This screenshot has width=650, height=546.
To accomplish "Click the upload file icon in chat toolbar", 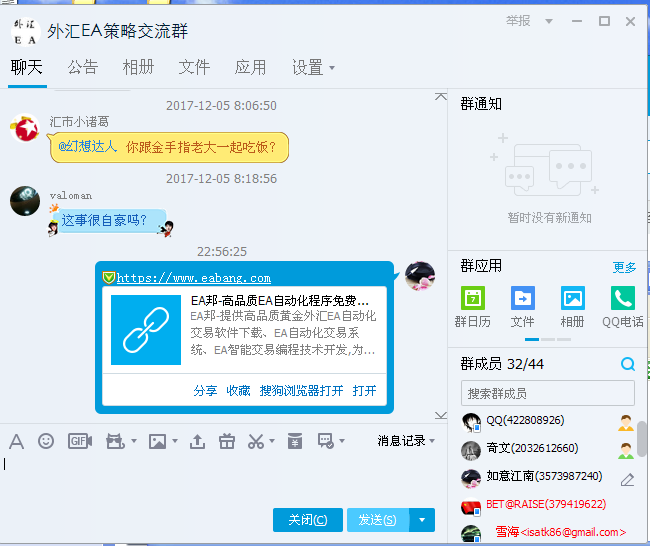I will (x=197, y=441).
